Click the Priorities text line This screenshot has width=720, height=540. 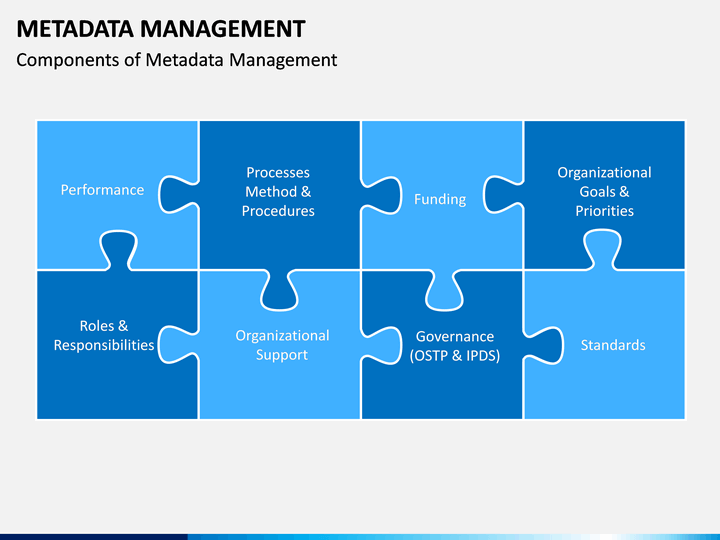tap(604, 211)
